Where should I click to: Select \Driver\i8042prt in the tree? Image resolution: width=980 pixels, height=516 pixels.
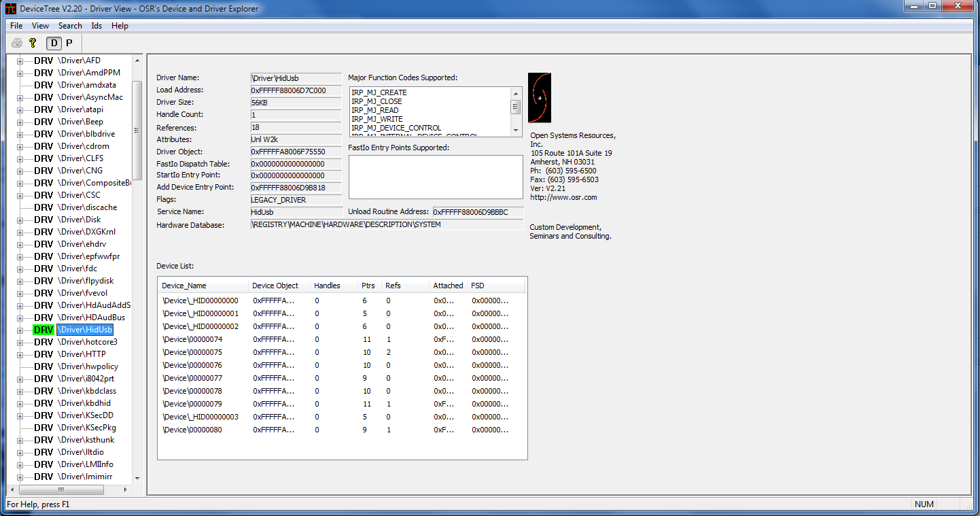(x=86, y=379)
